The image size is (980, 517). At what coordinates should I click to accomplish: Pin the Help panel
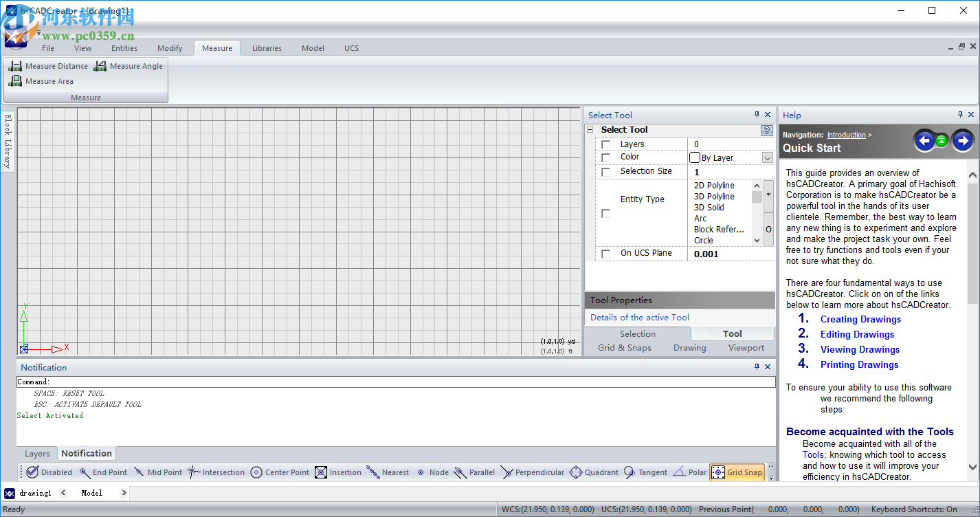point(961,115)
